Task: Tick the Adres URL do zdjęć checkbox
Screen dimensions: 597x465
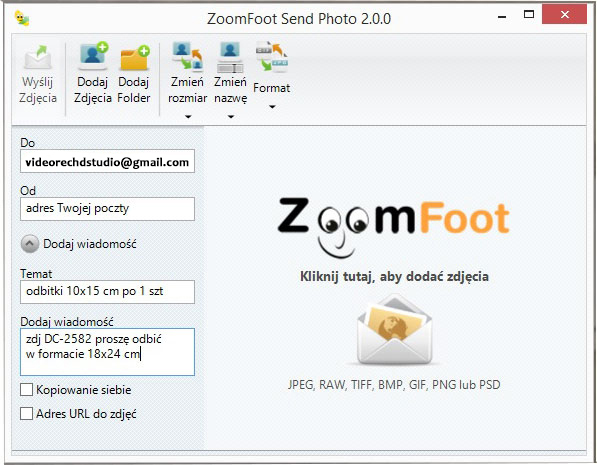Action: [26, 414]
